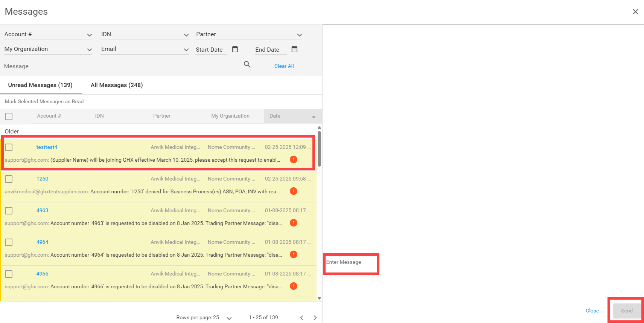Viewport: 644px width, 323px height.
Task: Expand the Partner filter dropdown
Action: click(299, 35)
